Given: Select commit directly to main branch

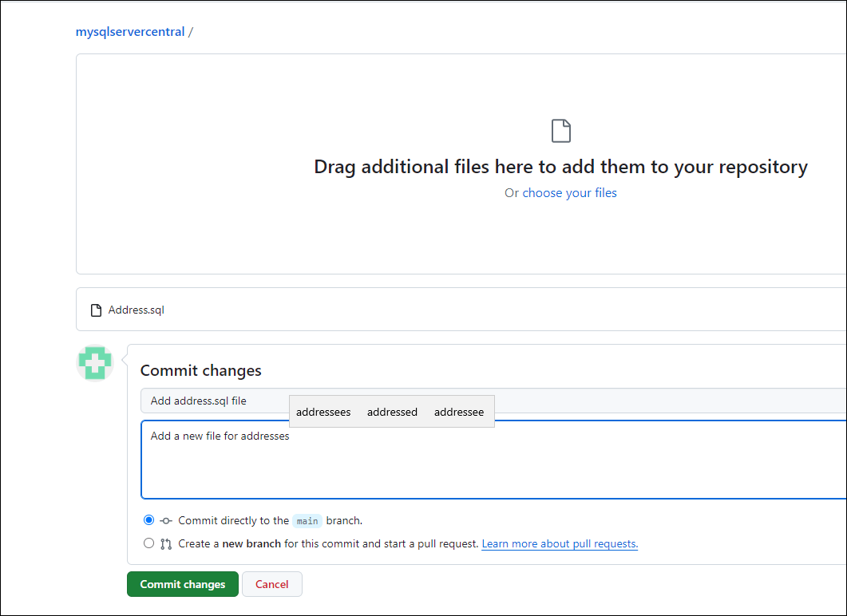Looking at the screenshot, I should 148,520.
